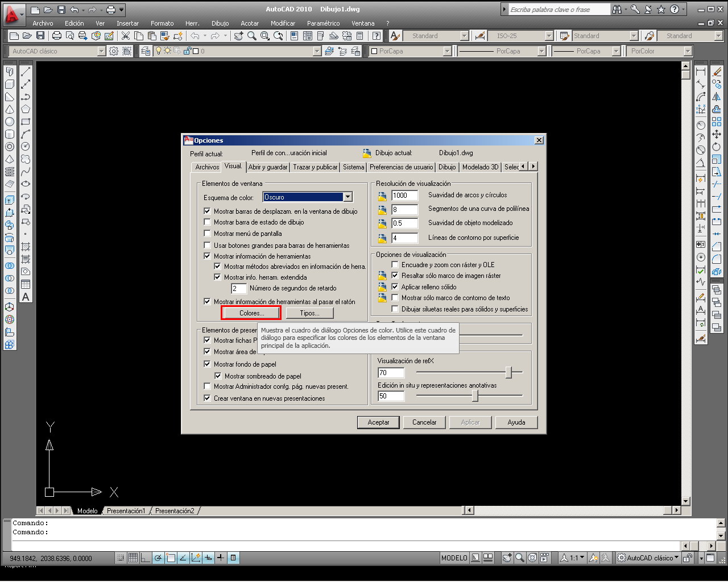Open the Modelado 3D tab

[x=480, y=167]
